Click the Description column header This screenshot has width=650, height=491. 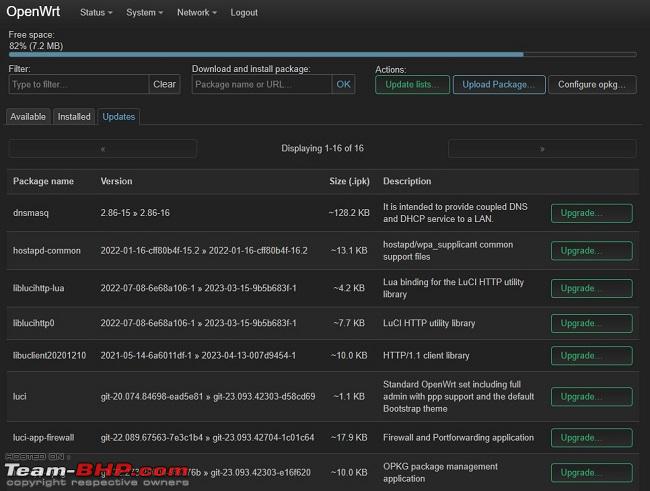407,181
